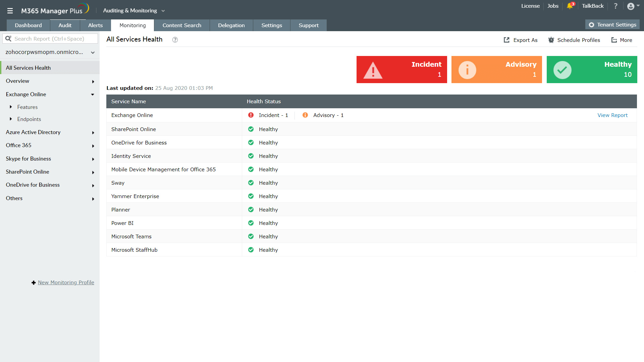
Task: Open the Alerts tab
Action: pos(95,25)
